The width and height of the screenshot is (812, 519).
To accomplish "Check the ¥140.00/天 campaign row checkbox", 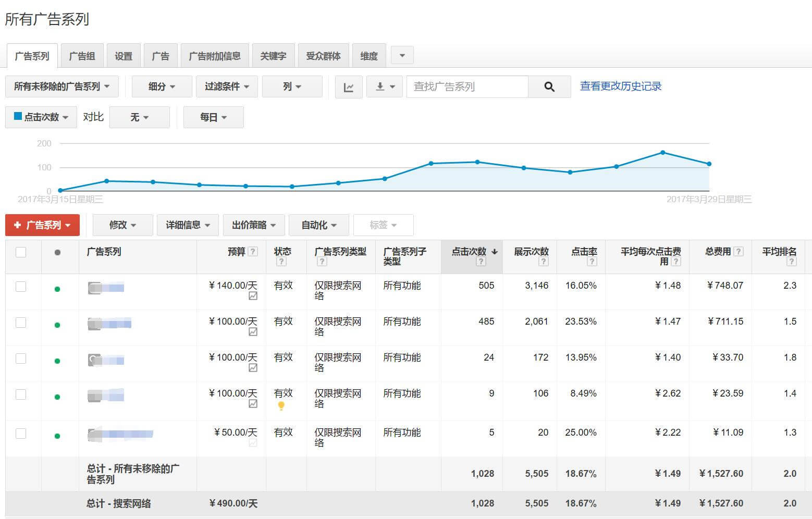I will pos(21,287).
